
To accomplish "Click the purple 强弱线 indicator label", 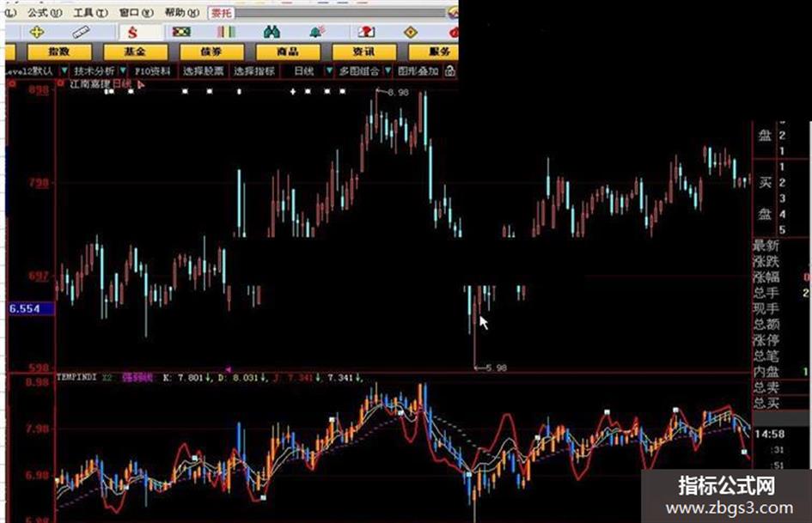I will [137, 378].
